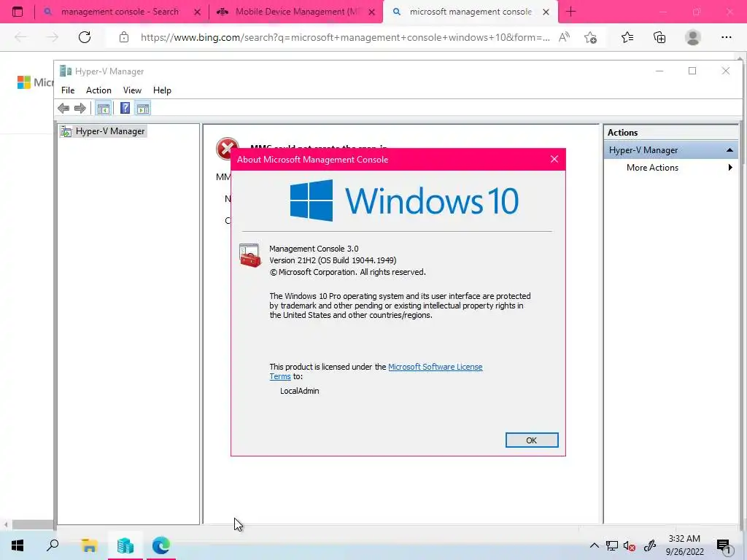This screenshot has width=747, height=560.
Task: Open the Help menu
Action: 162,90
